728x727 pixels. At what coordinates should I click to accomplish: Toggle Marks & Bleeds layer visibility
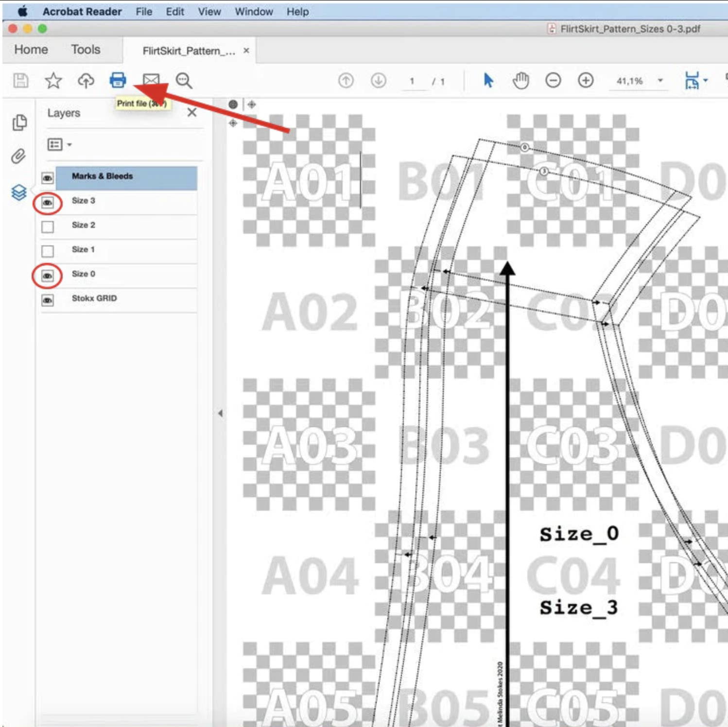(x=48, y=178)
